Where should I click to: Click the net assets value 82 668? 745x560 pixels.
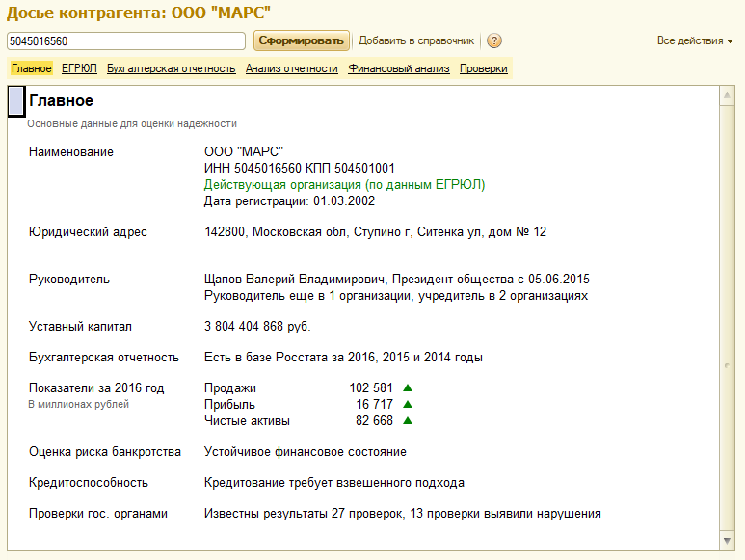pyautogui.click(x=374, y=421)
